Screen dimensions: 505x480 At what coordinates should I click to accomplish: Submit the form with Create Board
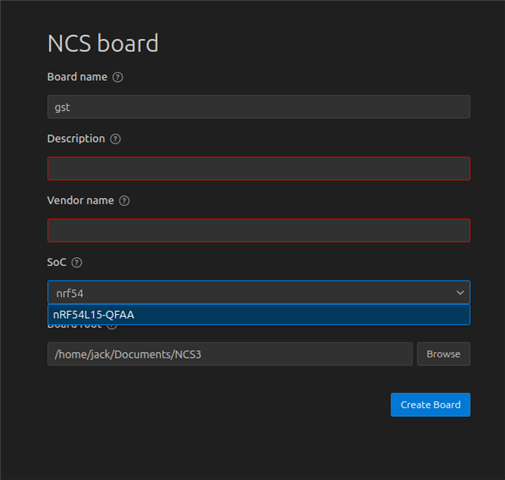pyautogui.click(x=430, y=405)
